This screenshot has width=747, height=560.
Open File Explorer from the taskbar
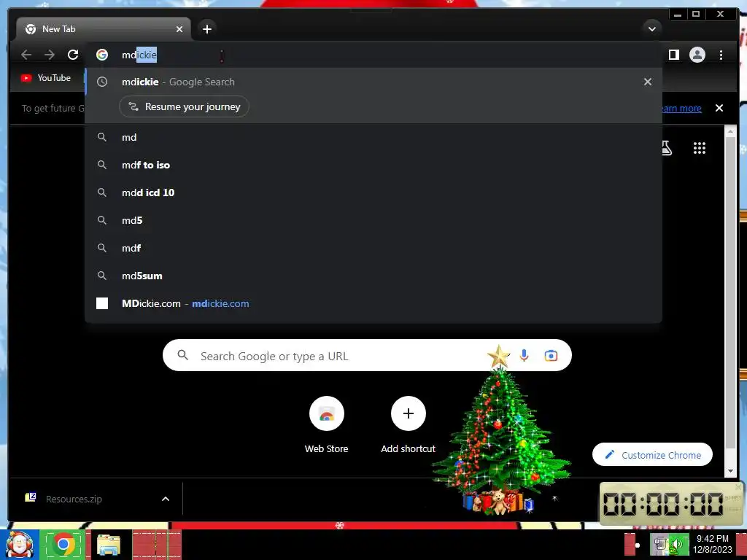tap(109, 544)
